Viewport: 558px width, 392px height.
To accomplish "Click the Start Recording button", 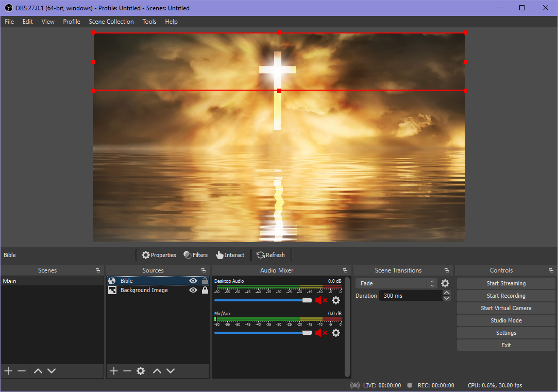I will tap(505, 295).
